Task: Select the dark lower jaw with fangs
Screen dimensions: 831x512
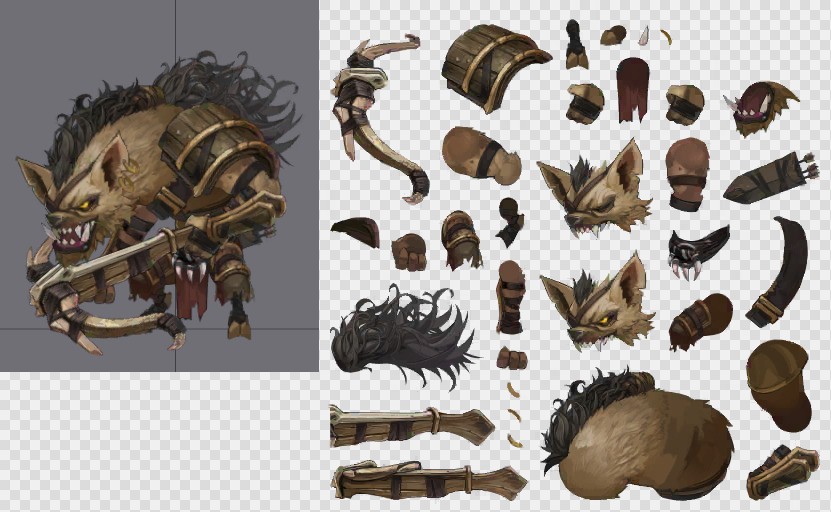Action: click(697, 252)
